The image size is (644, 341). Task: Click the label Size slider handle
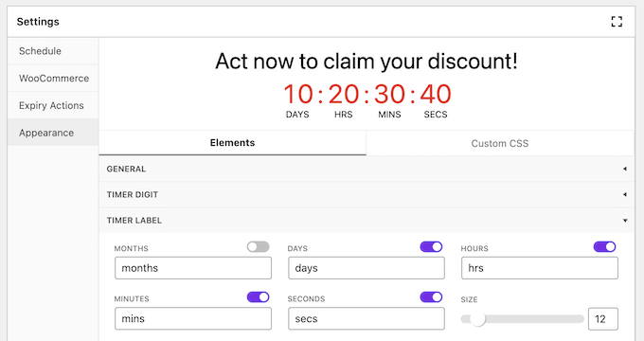point(477,319)
